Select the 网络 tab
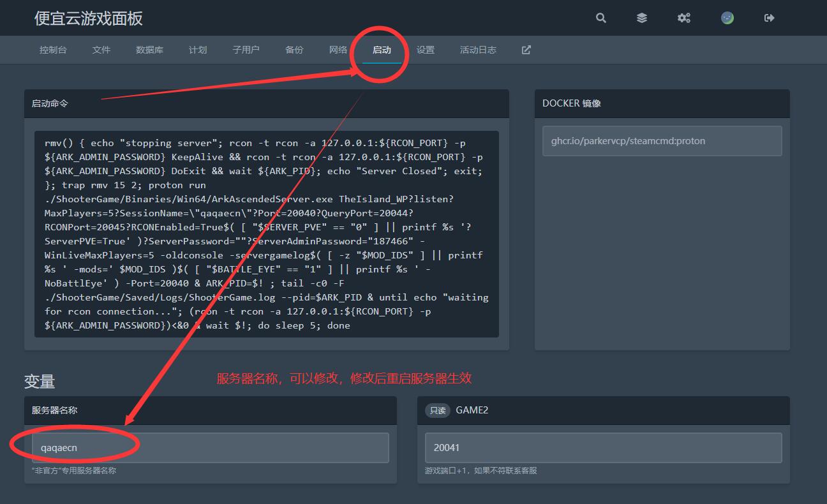Image resolution: width=827 pixels, height=504 pixels. 338,50
